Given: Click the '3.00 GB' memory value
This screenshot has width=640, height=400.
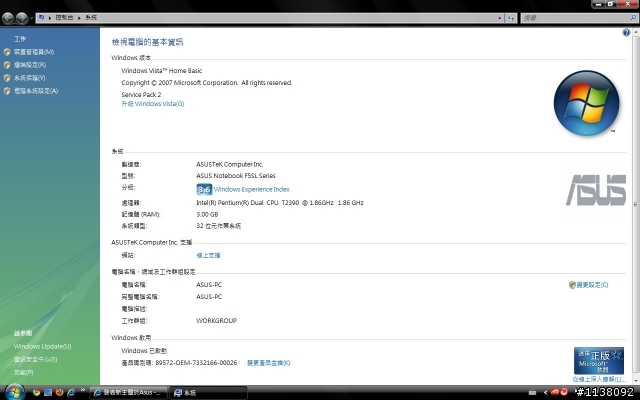Looking at the screenshot, I should click(x=207, y=214).
